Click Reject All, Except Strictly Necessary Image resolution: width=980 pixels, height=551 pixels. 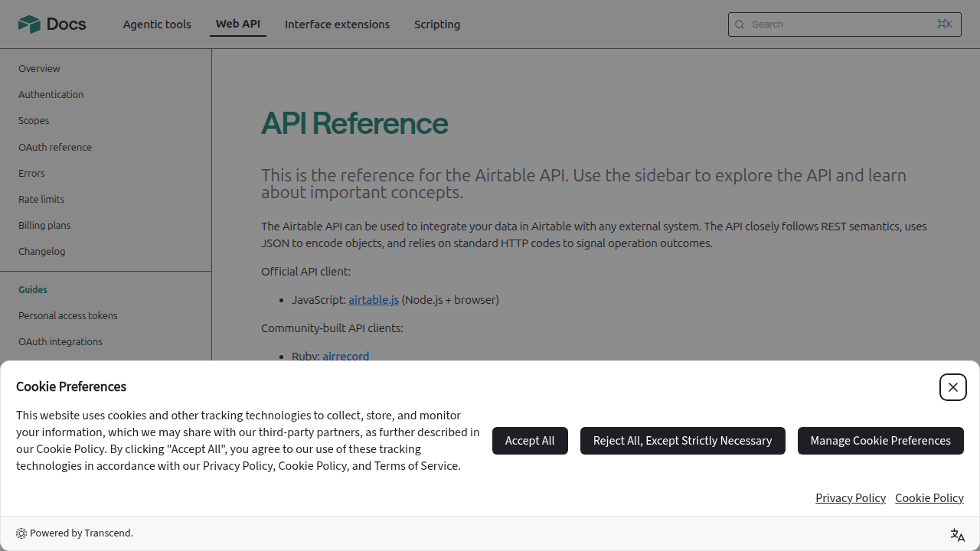(x=683, y=441)
